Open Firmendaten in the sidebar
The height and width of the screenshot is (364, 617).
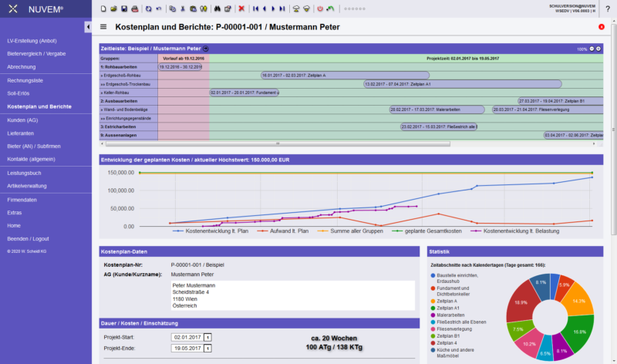pyautogui.click(x=22, y=200)
